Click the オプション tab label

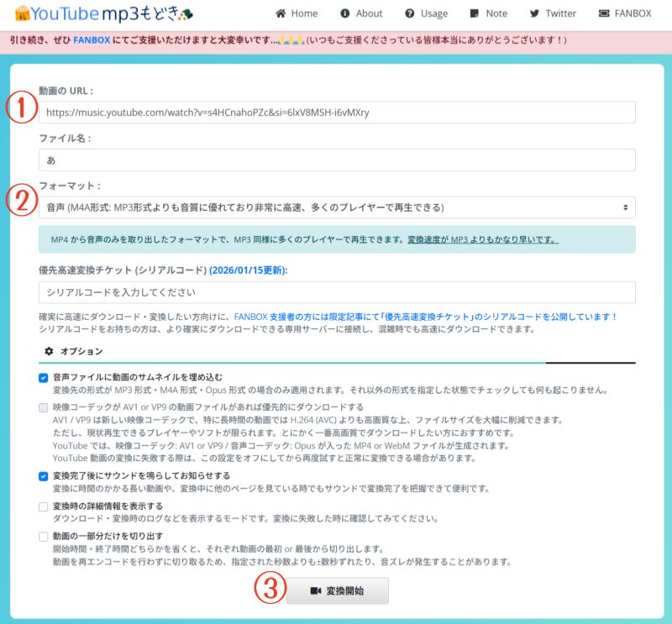(x=81, y=351)
